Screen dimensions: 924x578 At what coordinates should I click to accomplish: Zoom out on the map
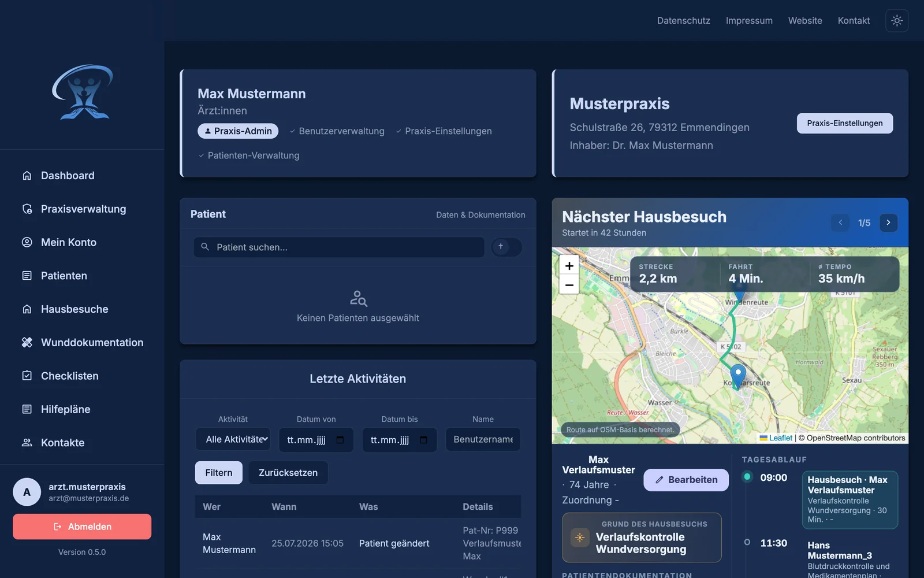tap(569, 284)
